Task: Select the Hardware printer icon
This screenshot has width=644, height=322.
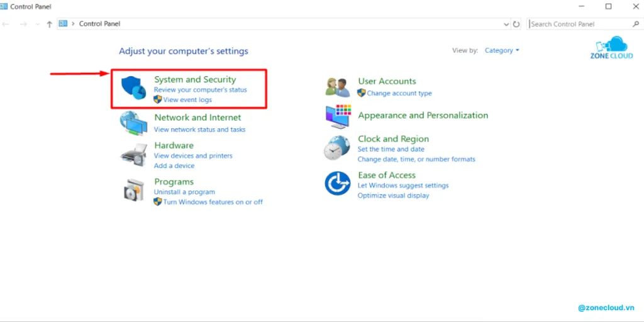Action: (134, 155)
